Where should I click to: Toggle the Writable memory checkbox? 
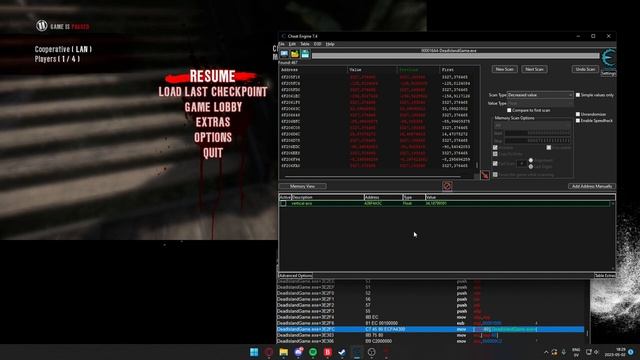pyautogui.click(x=495, y=147)
